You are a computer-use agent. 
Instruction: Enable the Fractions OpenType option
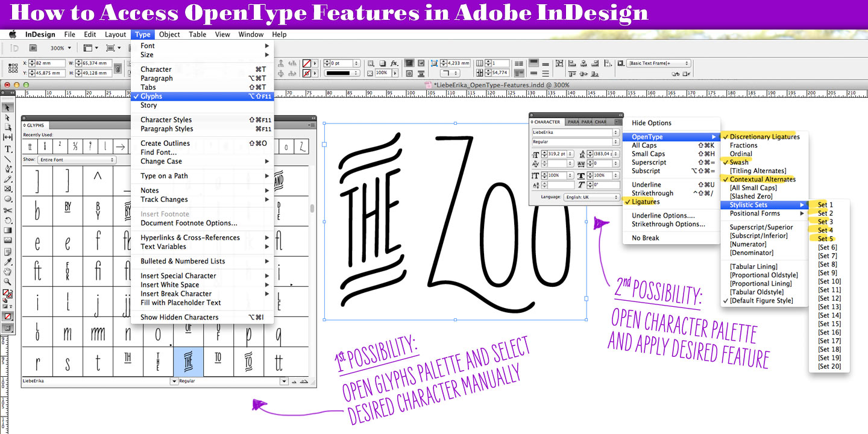[764, 145]
